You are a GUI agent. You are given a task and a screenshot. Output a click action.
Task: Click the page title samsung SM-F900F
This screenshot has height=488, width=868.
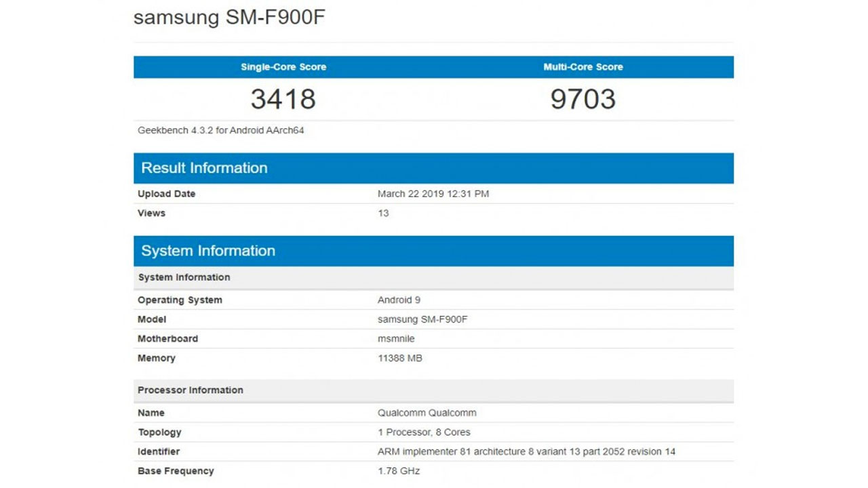click(229, 18)
